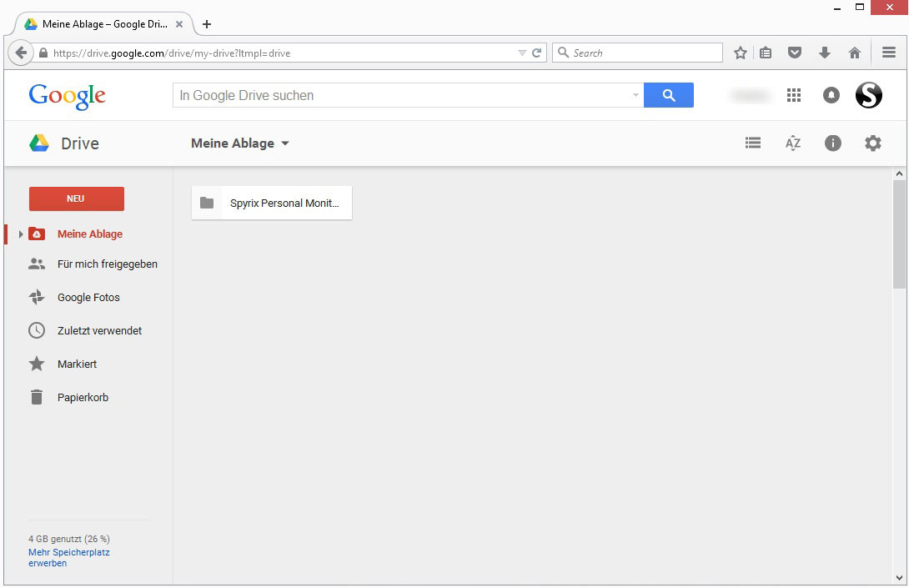Click the Pocket save icon

click(795, 53)
